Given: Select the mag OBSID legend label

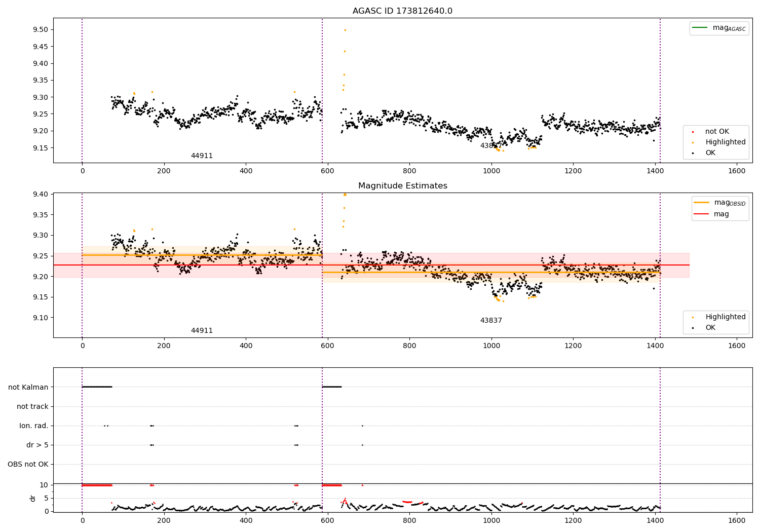Looking at the screenshot, I should point(730,203).
